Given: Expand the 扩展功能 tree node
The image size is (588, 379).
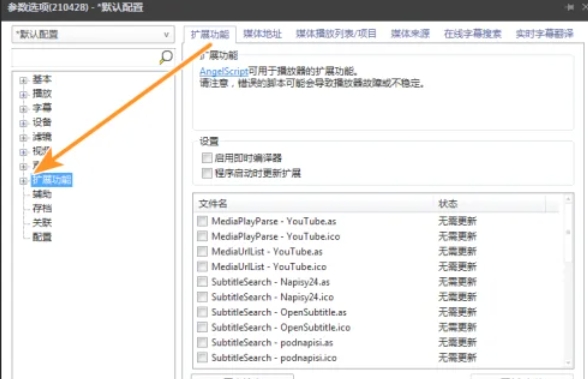Looking at the screenshot, I should tap(23, 181).
